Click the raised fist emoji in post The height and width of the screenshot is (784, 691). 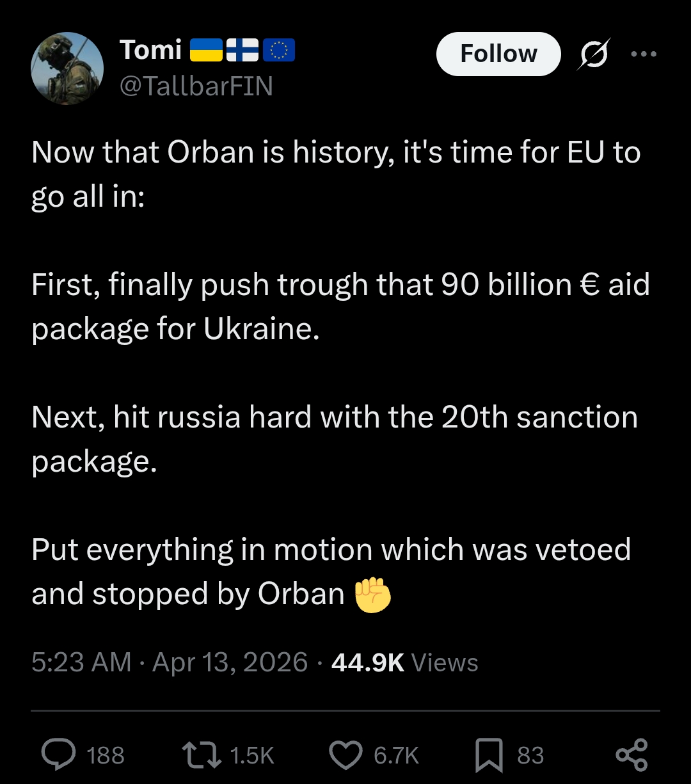tap(372, 595)
